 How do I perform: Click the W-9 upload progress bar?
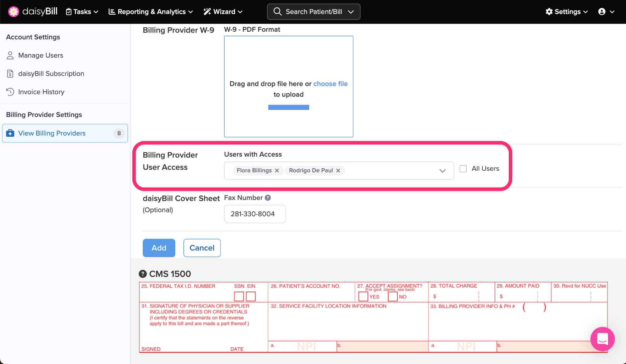289,107
